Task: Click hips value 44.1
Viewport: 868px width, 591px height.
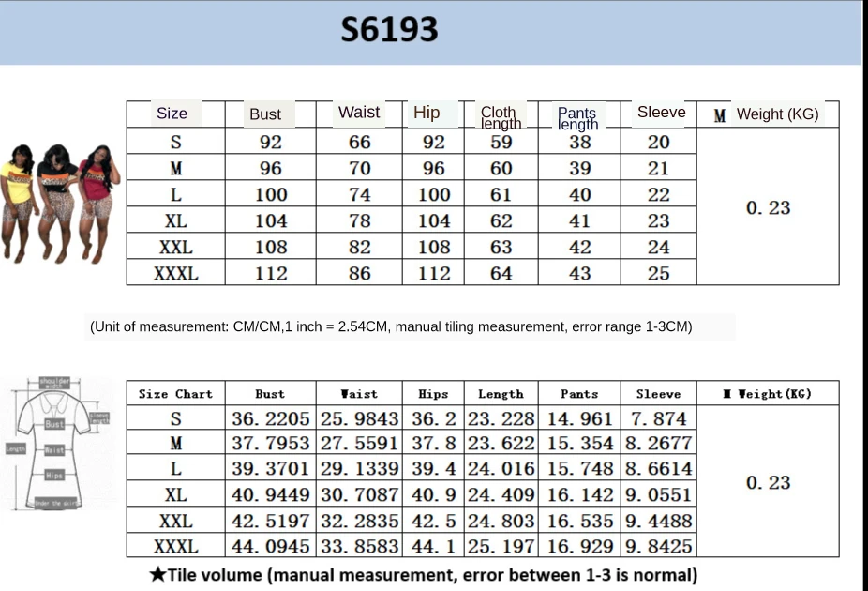Action: point(433,547)
